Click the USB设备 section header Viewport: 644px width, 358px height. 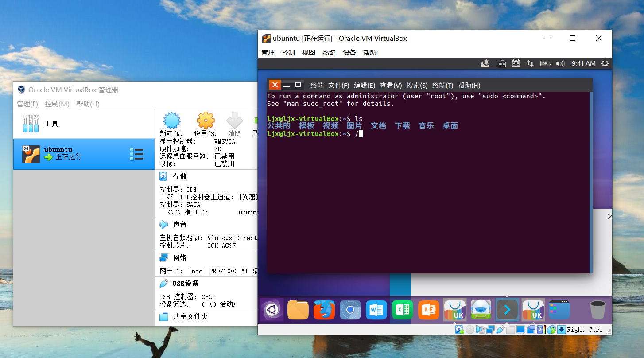(186, 284)
